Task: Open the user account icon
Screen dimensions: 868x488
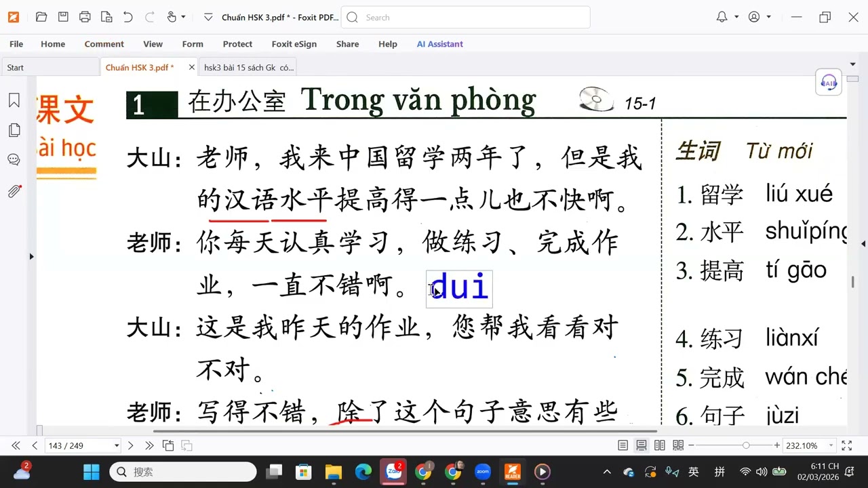Action: tap(754, 17)
